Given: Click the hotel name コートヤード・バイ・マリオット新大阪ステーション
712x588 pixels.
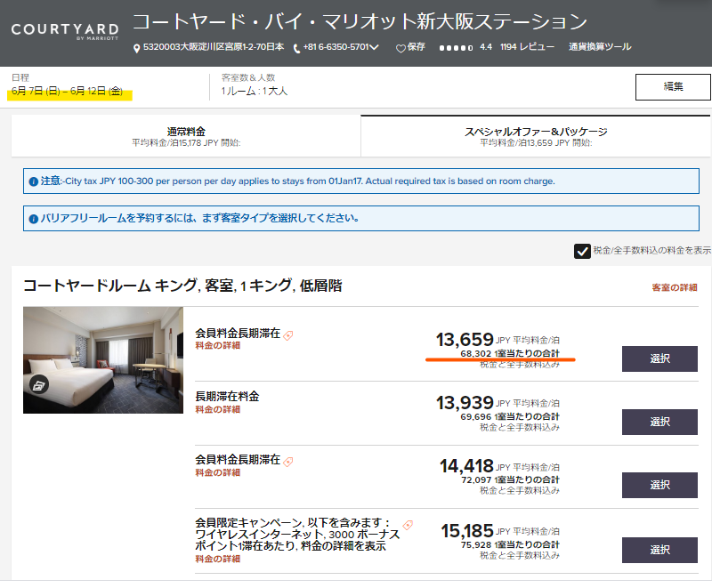Looking at the screenshot, I should (x=360, y=21).
